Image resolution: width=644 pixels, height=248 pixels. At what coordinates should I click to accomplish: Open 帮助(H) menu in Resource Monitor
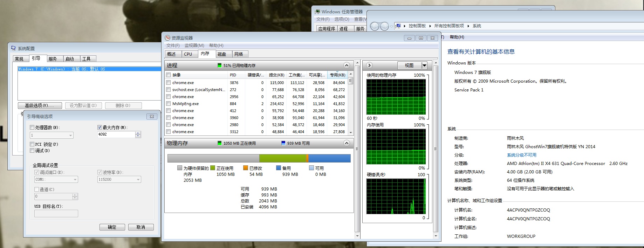pos(216,46)
